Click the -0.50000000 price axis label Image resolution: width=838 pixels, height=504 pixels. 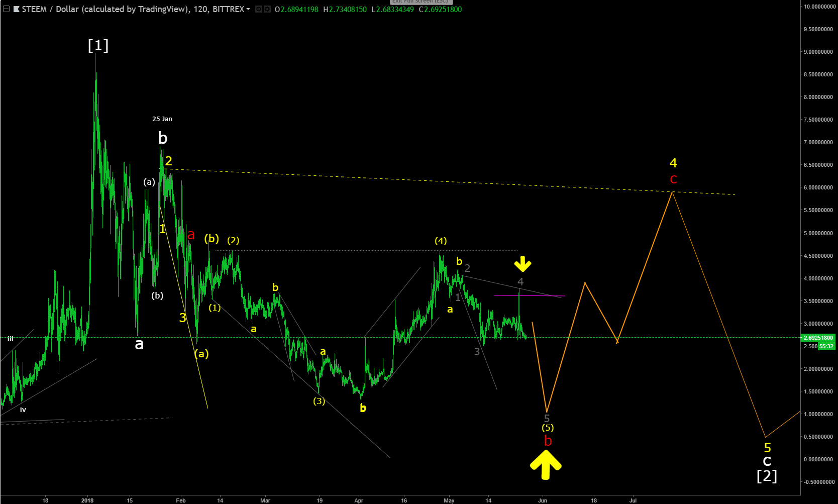[818, 482]
